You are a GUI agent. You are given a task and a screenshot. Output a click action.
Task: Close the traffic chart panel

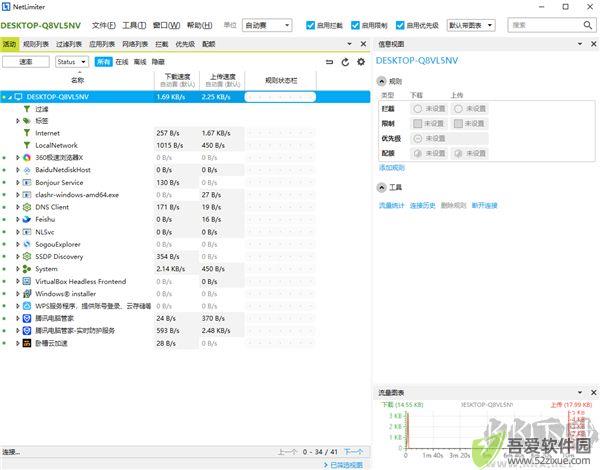tap(593, 393)
